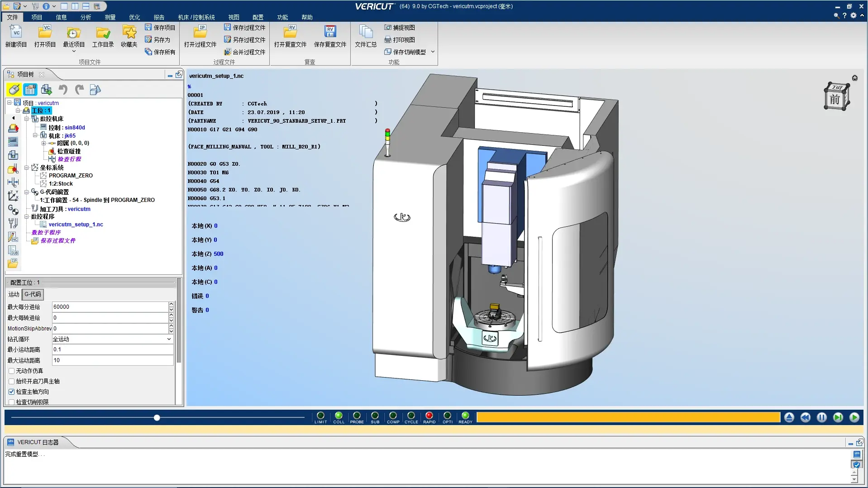Viewport: 868px width, 488px height.
Task: Click the SUB subroutine sidebar icon
Action: 13,250
